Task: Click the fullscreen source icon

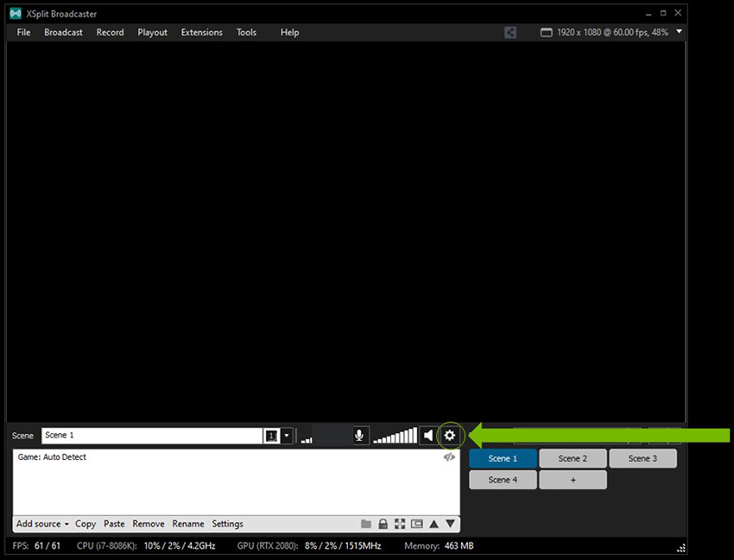Action: pyautogui.click(x=400, y=524)
